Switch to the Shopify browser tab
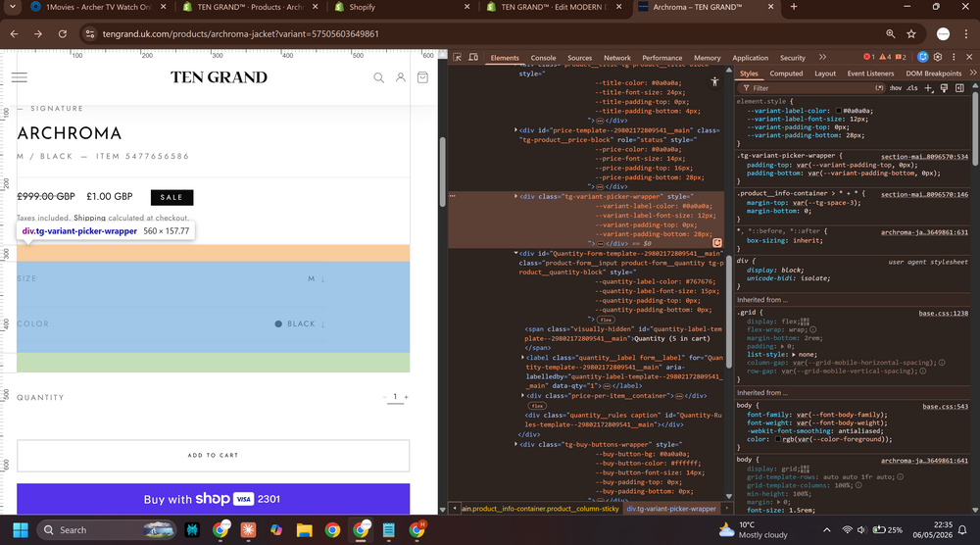 pyautogui.click(x=401, y=7)
